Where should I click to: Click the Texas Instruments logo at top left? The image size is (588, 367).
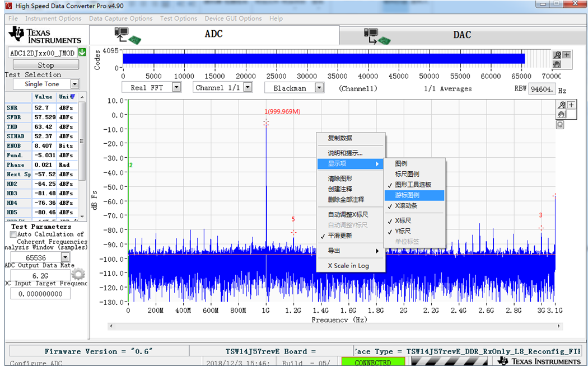click(45, 35)
